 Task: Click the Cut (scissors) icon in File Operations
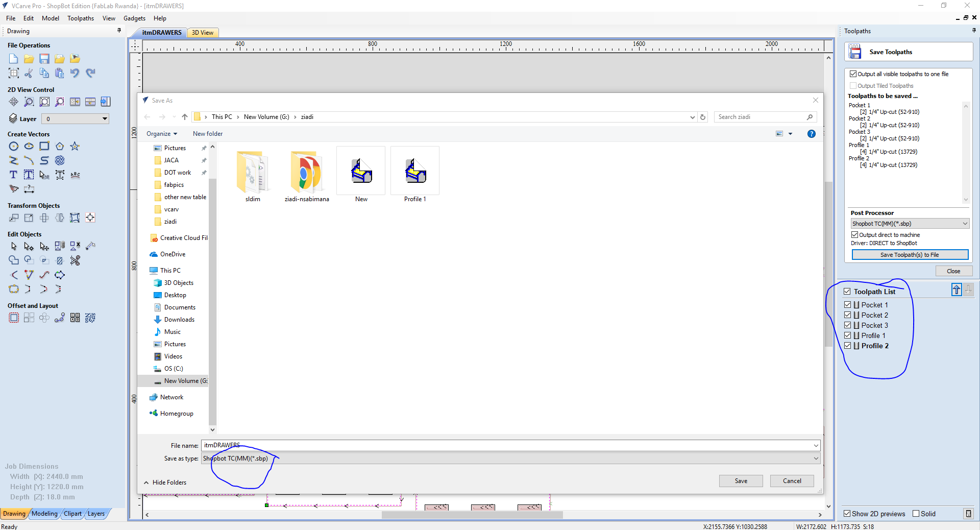click(29, 73)
